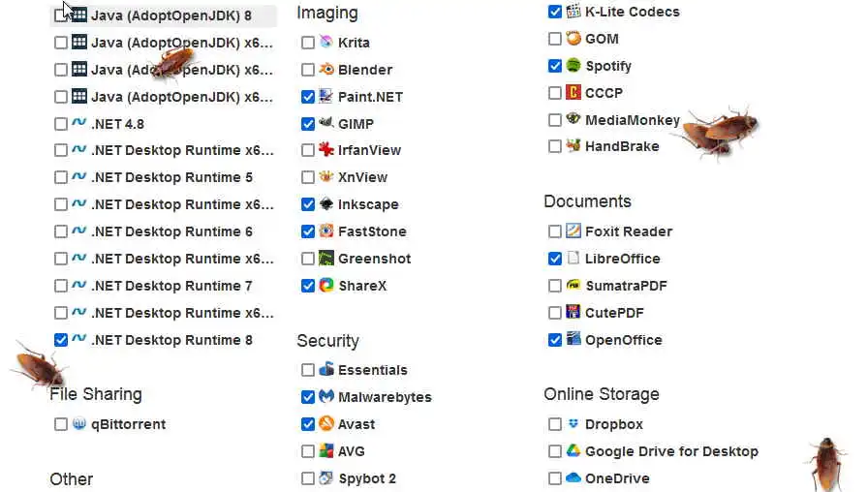This screenshot has height=492, width=868.
Task: Click the HandBrake pineapple icon
Action: [573, 145]
